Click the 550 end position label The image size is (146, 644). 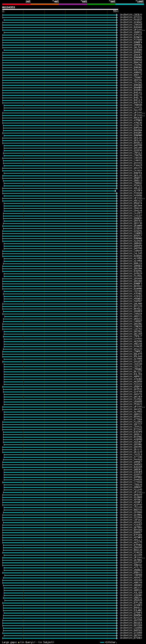click(x=115, y=11)
